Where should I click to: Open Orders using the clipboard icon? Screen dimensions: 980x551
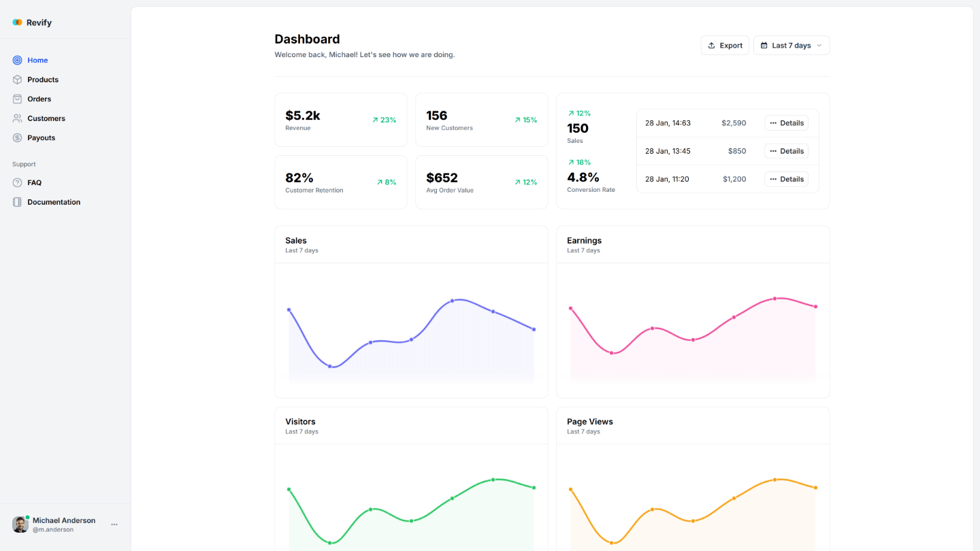(x=16, y=99)
